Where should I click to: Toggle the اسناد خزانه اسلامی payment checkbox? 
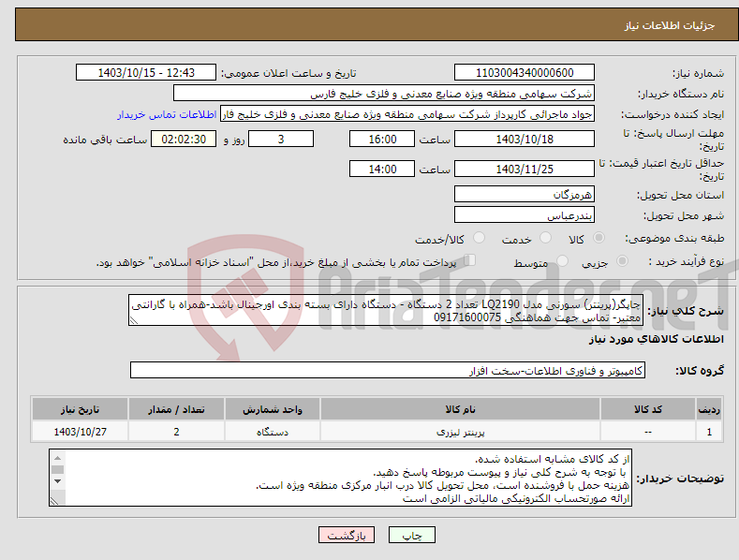coord(470,260)
